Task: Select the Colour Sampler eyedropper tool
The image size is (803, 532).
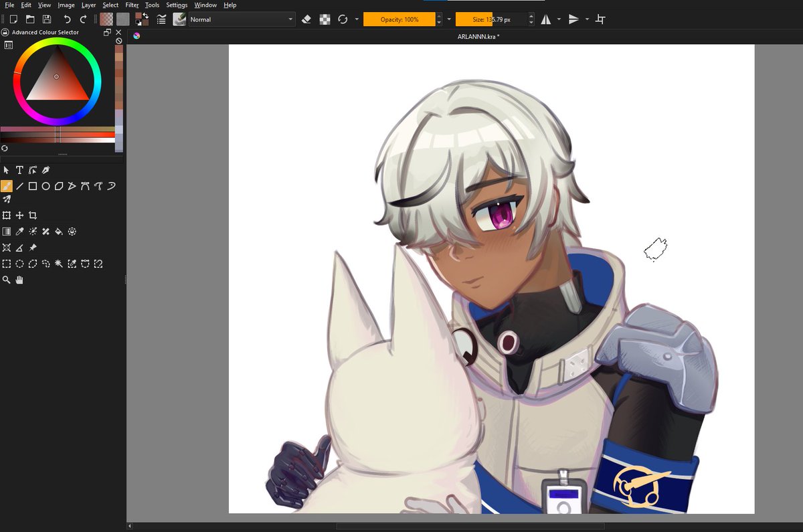Action: tap(19, 232)
